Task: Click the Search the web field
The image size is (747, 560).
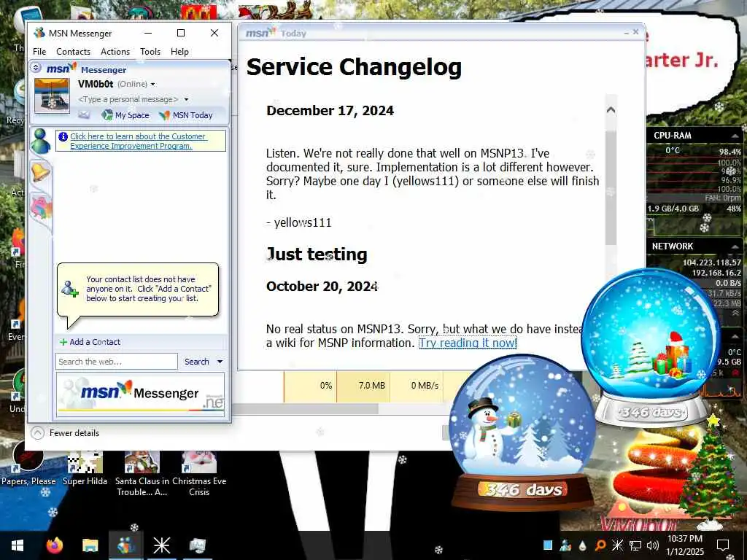Action: click(x=116, y=362)
